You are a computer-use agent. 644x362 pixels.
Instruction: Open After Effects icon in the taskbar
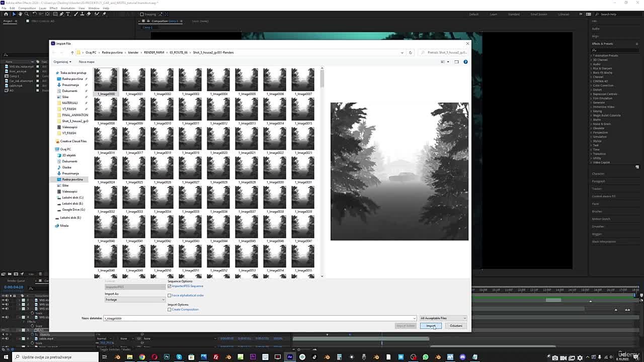[290, 357]
